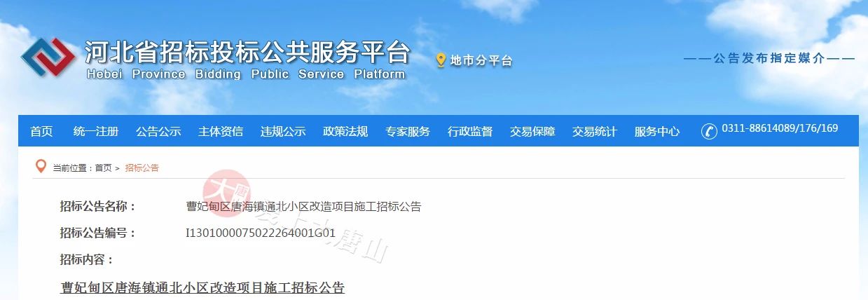This screenshot has width=868, height=300.
Task: Click 招标公告 breadcrumb link
Action: click(x=142, y=168)
